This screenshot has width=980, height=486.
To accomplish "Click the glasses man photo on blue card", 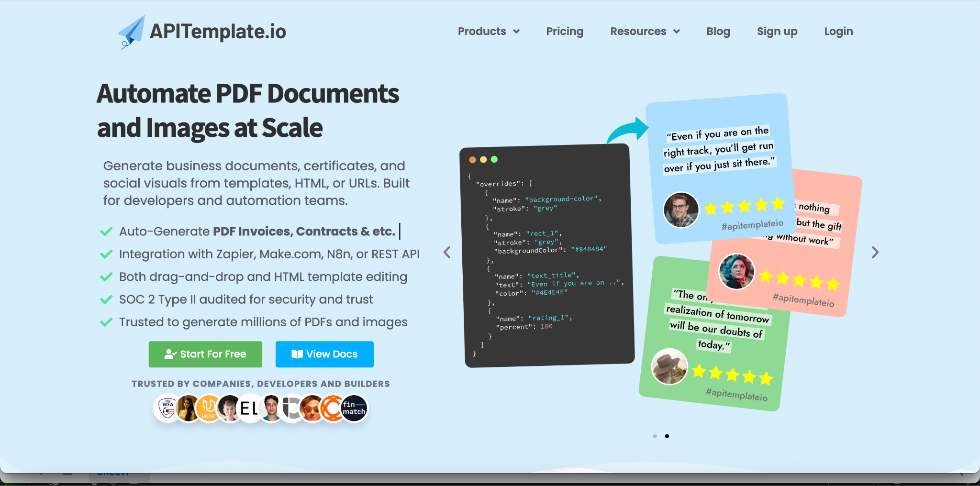I will [x=681, y=210].
